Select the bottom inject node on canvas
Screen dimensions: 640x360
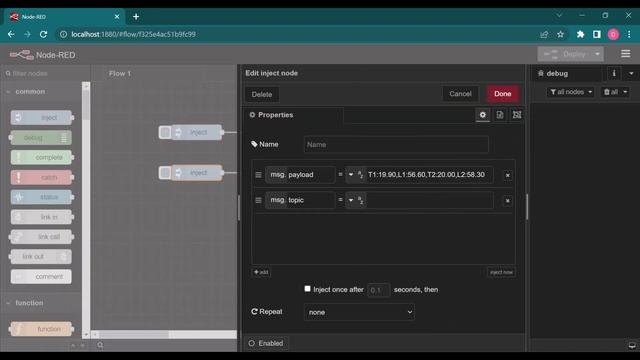click(x=198, y=173)
